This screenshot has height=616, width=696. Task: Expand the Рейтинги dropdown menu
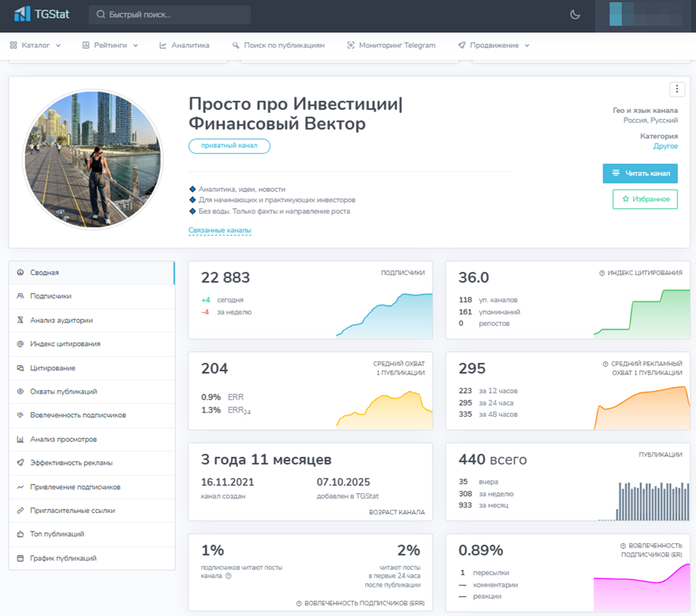click(109, 45)
